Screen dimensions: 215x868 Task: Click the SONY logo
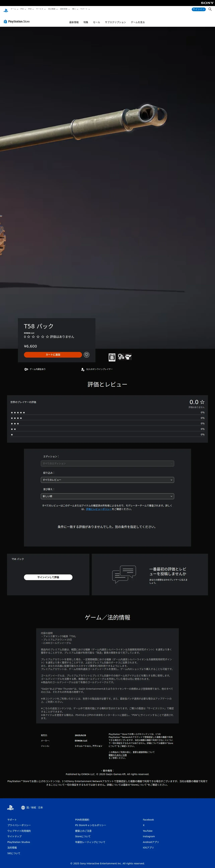tap(207, 3)
